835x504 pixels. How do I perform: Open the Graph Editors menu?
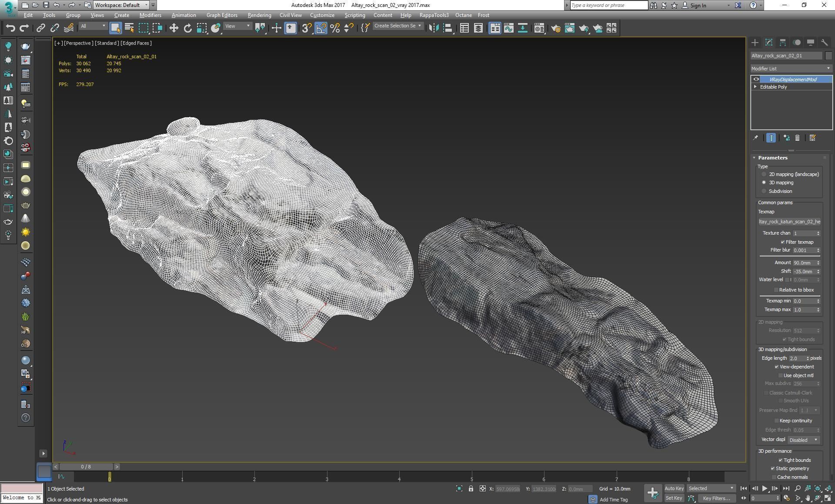(222, 15)
